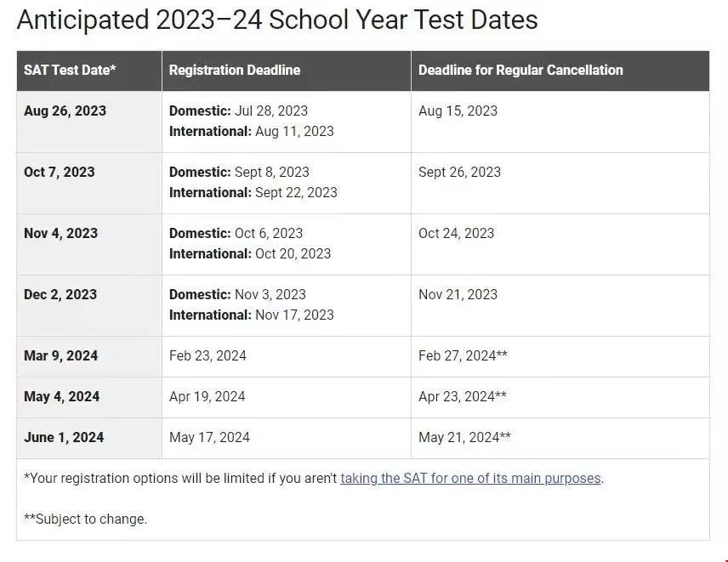Select the Mar 9, 2024 test date cell
The height and width of the screenshot is (562, 728).
click(89, 356)
